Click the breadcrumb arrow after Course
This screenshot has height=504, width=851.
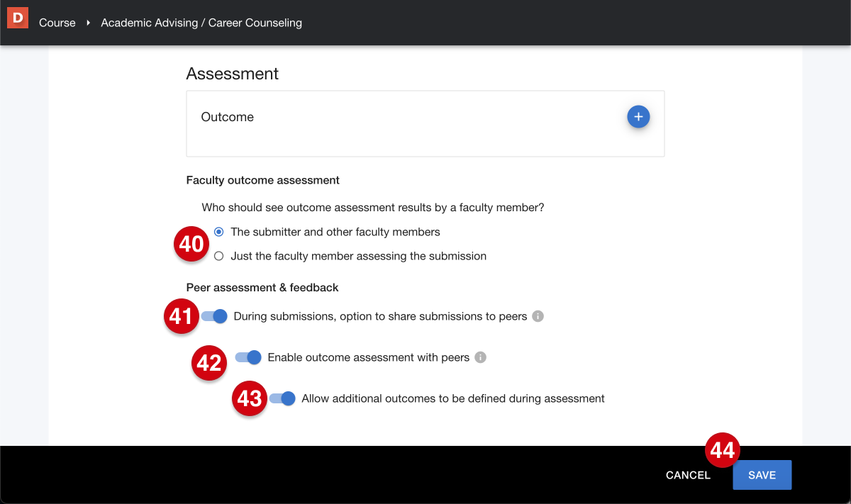point(87,23)
